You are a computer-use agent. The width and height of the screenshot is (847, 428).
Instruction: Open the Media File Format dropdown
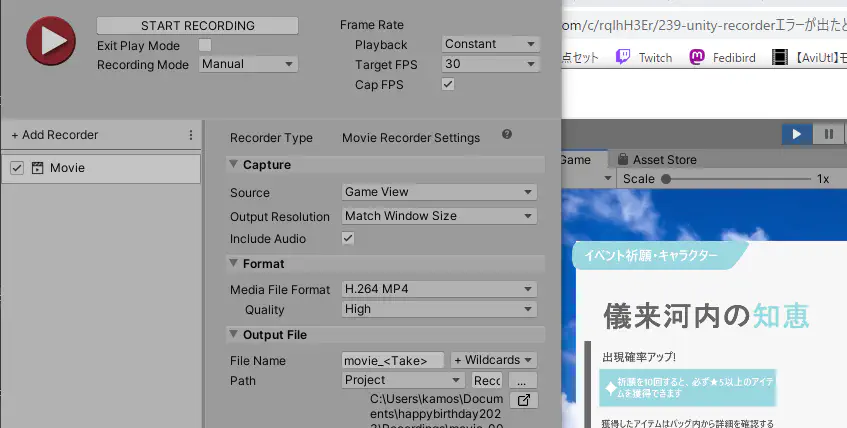tap(439, 289)
